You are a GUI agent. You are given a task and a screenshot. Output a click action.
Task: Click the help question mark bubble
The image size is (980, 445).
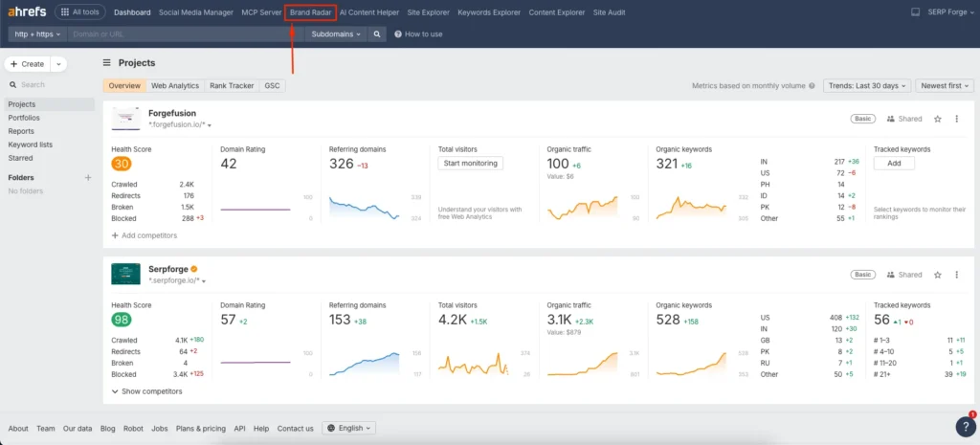tap(966, 427)
